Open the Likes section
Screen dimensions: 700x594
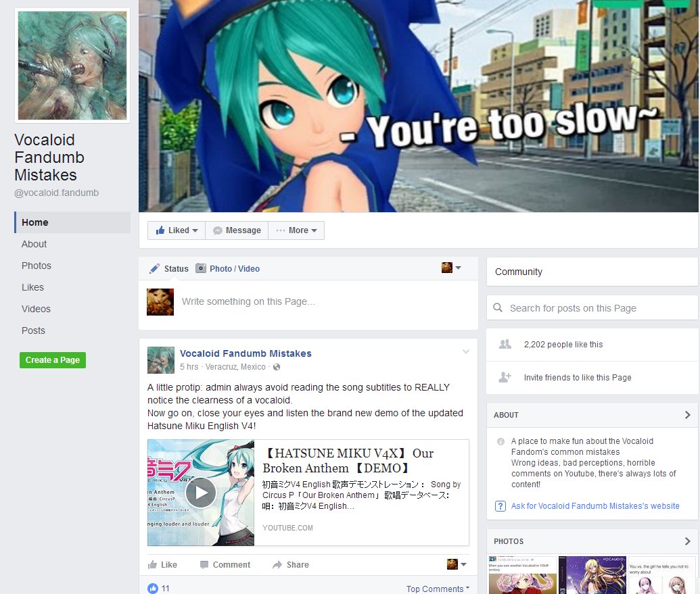[32, 287]
